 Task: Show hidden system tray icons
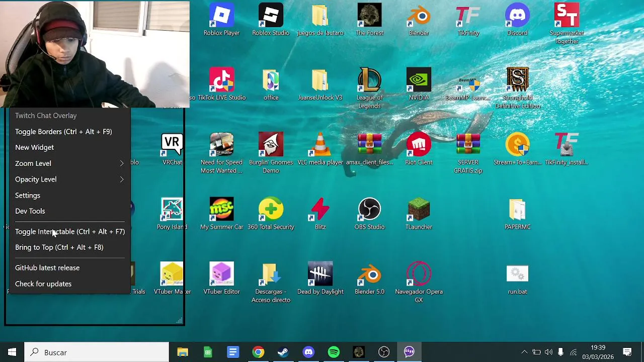click(524, 352)
